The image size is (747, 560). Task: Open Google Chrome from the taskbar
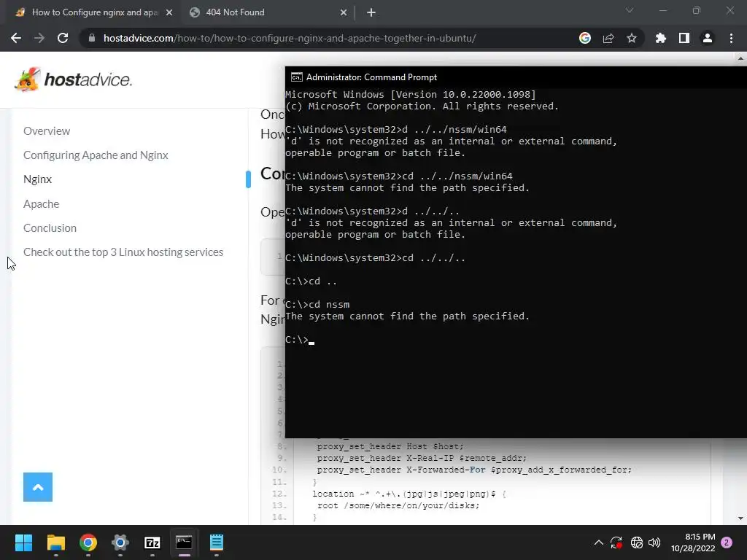point(88,542)
